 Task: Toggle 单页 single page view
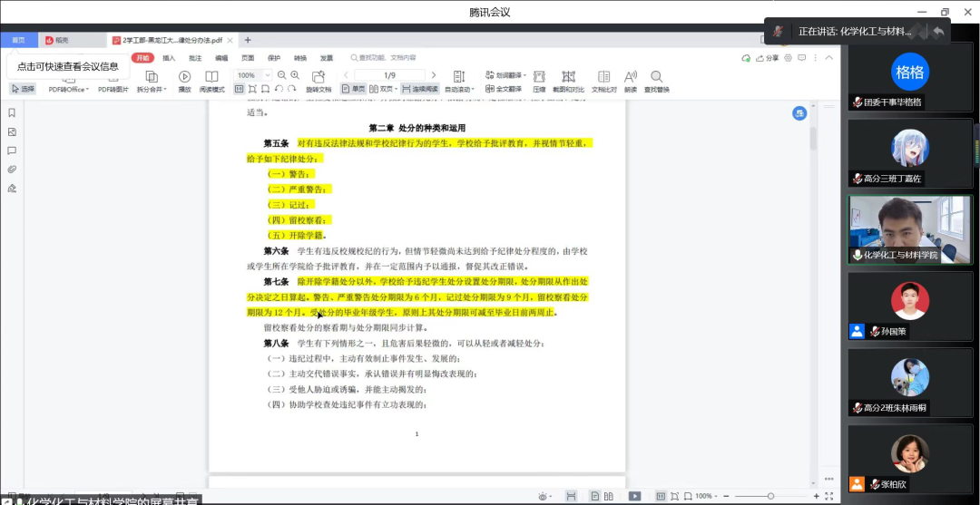click(354, 89)
